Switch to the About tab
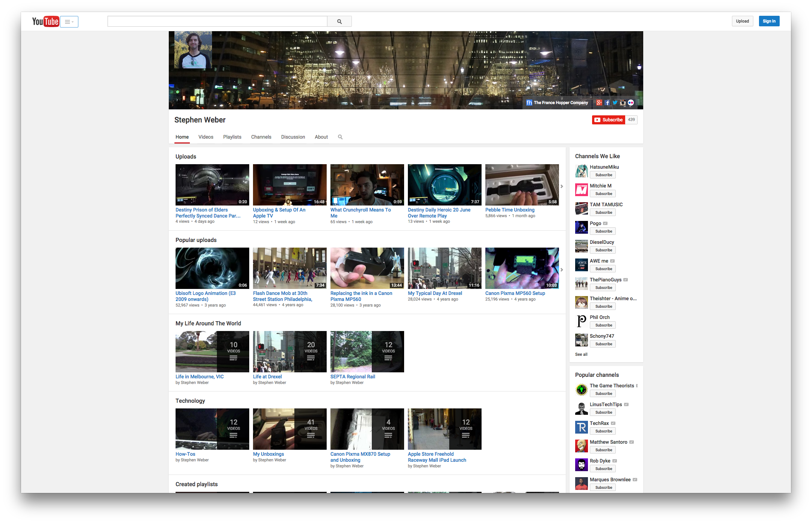 click(321, 137)
